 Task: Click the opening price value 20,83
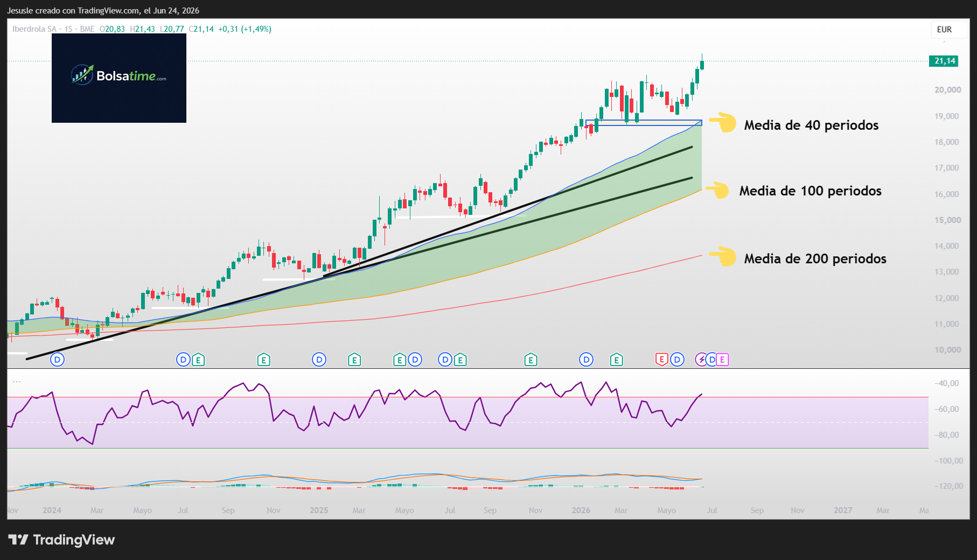tap(115, 29)
